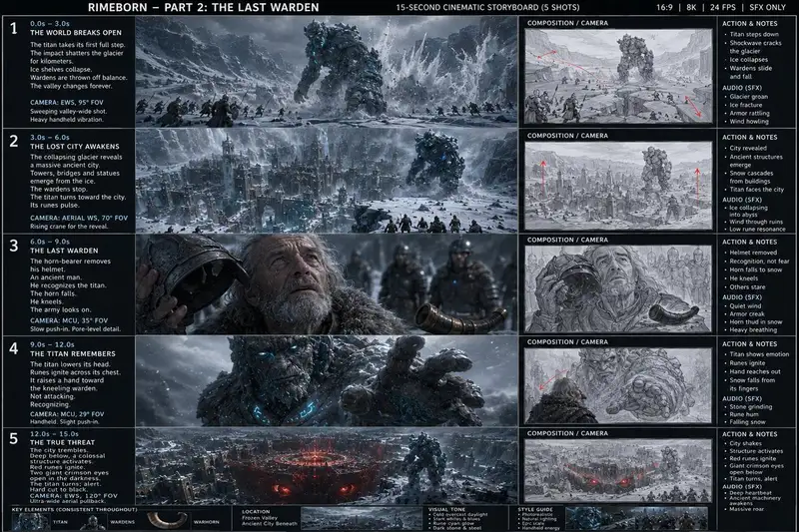799x532 pixels.
Task: Click 'CAMERA: MCU, 35° FOV' in shot 3
Action: (x=69, y=320)
